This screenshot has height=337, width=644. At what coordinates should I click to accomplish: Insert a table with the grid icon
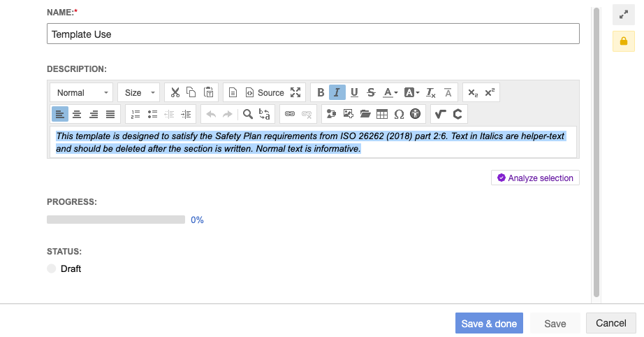tap(382, 114)
